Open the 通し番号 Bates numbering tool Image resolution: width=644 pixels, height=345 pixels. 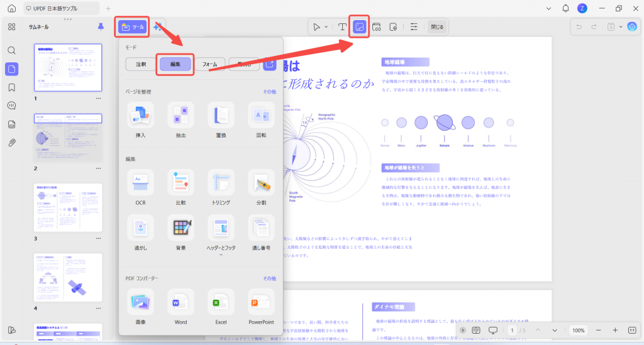[x=261, y=227]
